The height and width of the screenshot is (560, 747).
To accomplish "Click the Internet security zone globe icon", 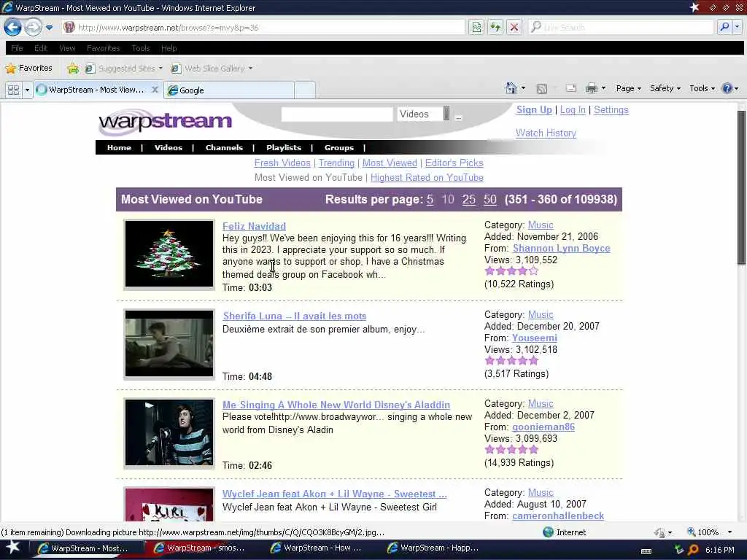I will 548,532.
